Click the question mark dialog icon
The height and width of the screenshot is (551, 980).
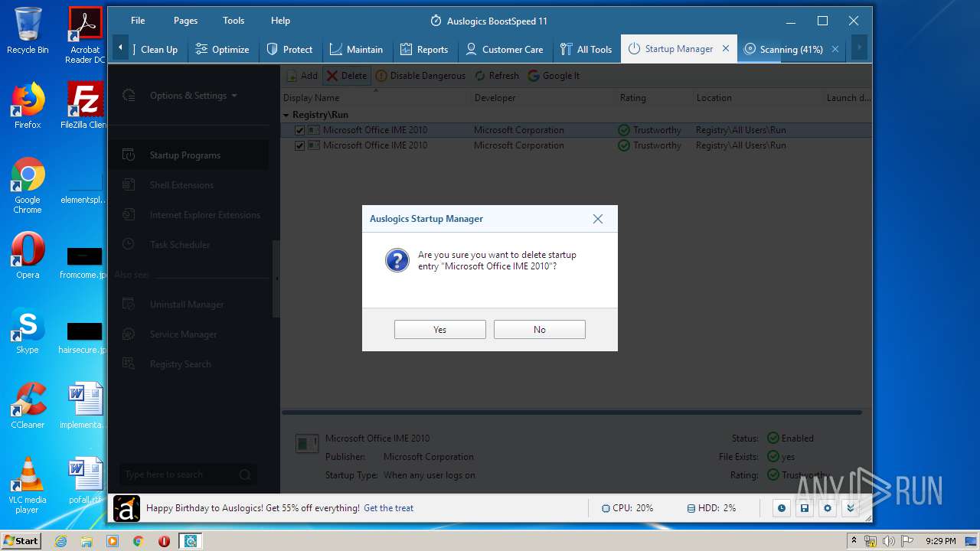[x=397, y=260]
